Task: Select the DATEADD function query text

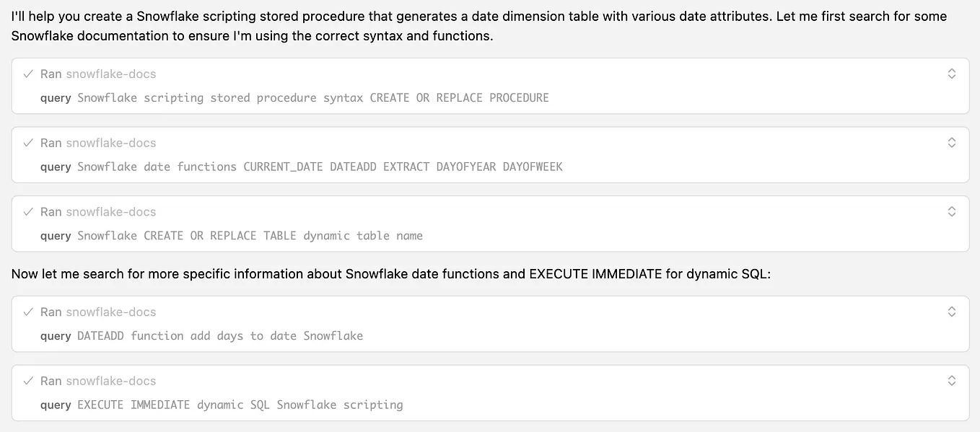Action: click(220, 335)
